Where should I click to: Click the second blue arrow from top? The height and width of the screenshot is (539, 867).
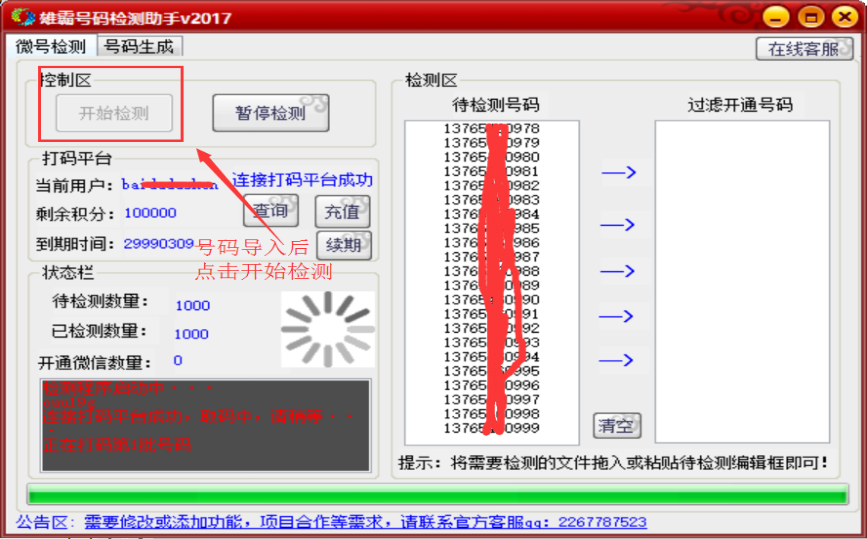[x=618, y=225]
